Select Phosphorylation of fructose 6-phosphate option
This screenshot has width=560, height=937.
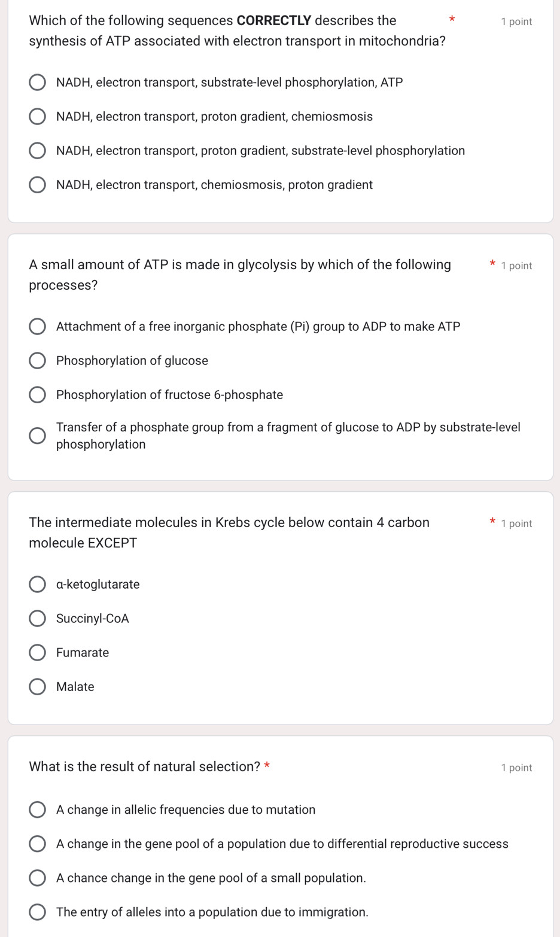37,394
